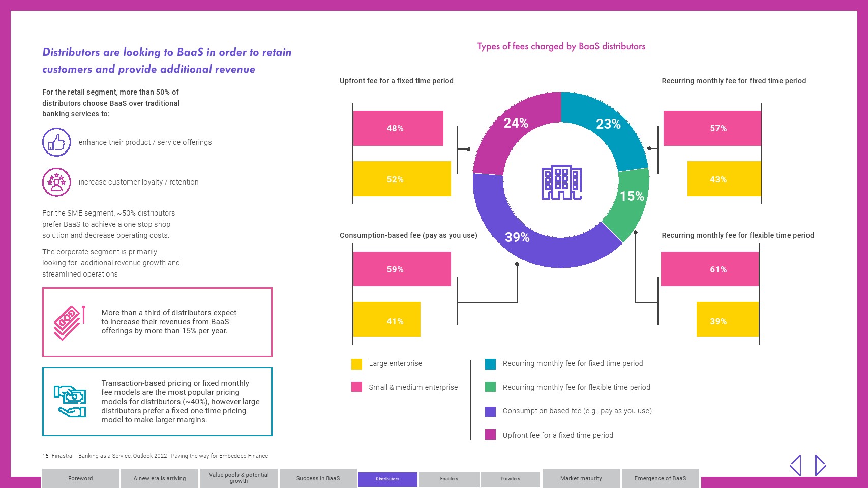Open Value pools & potential growth tab
The image size is (868, 488).
(x=238, y=478)
